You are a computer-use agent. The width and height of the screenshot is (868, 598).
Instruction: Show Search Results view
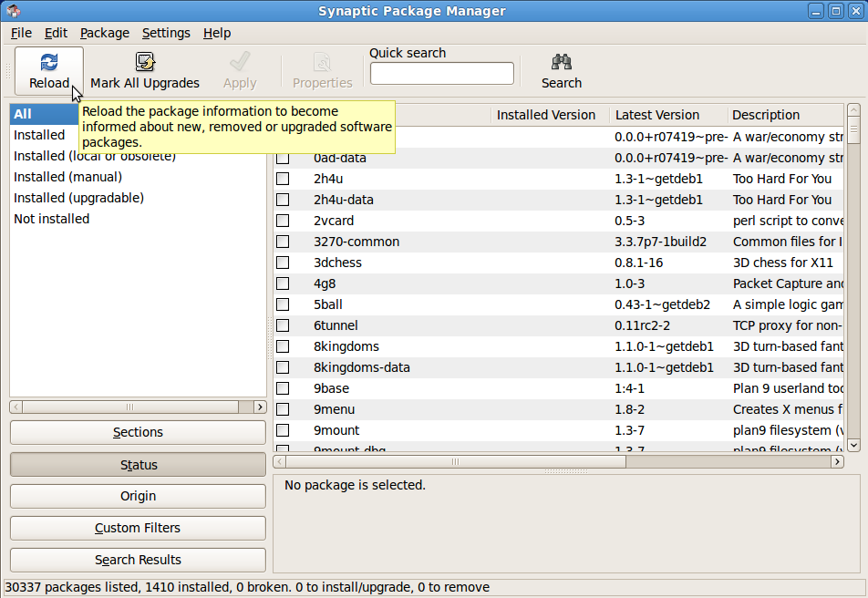pos(137,560)
